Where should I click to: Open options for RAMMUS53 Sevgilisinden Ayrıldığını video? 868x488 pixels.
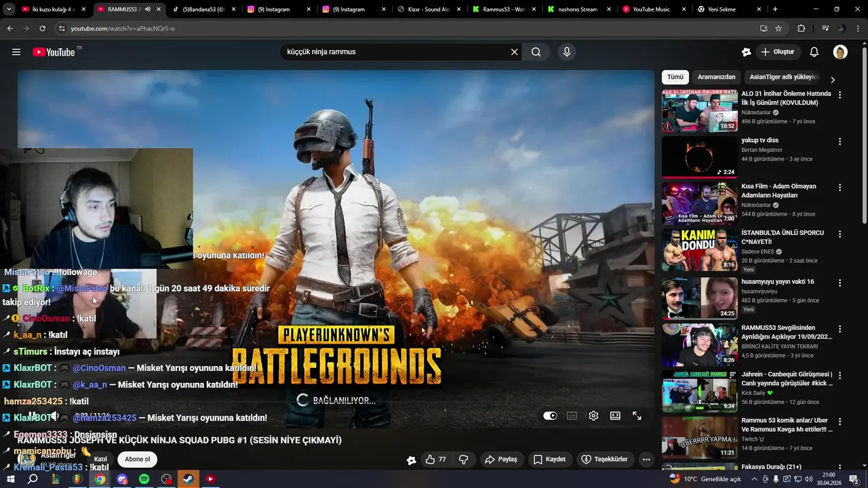click(840, 329)
